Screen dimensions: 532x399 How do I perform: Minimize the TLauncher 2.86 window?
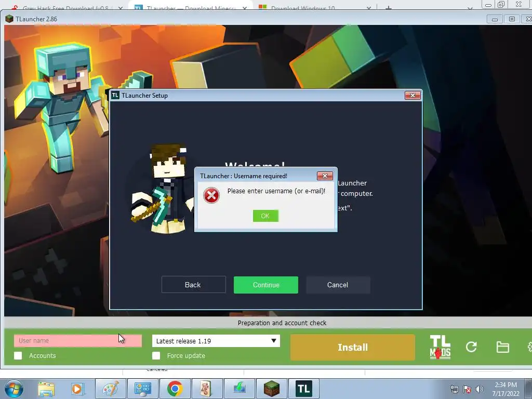(x=495, y=19)
